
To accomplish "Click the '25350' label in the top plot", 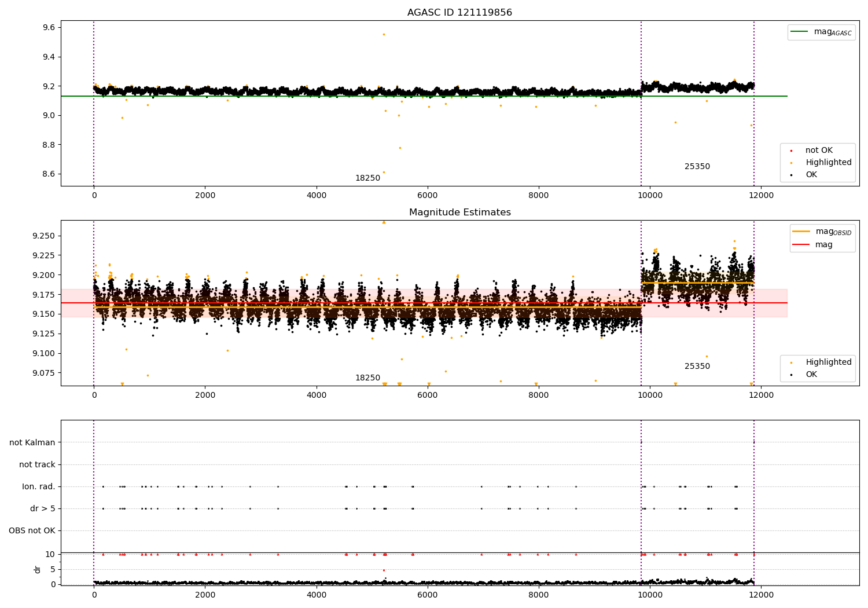I will coord(697,167).
